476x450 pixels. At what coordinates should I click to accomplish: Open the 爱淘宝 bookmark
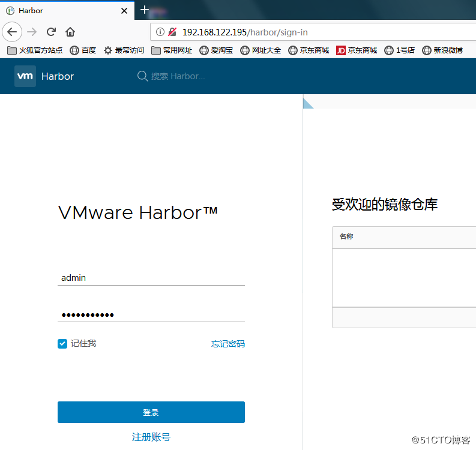pos(216,50)
